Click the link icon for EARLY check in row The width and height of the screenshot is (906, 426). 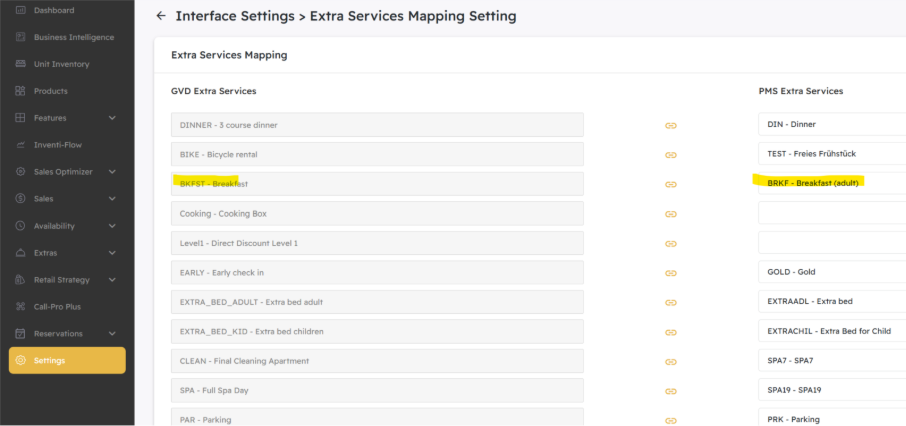(x=671, y=273)
